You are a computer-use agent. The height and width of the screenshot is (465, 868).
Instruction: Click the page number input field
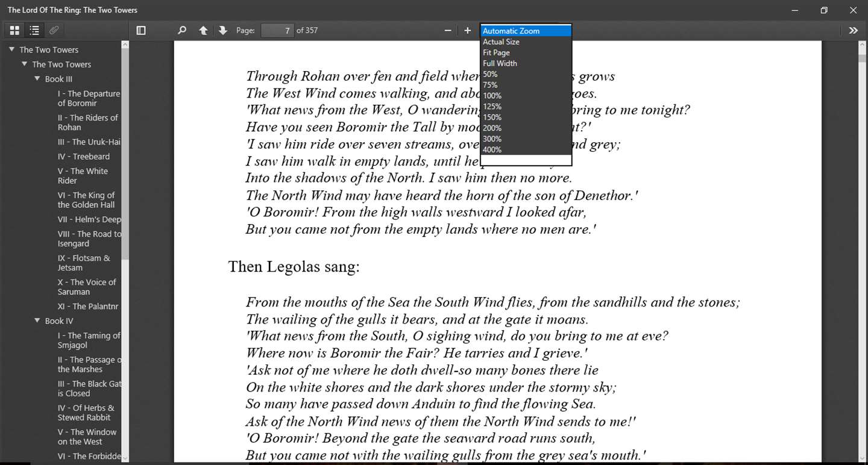pyautogui.click(x=277, y=30)
